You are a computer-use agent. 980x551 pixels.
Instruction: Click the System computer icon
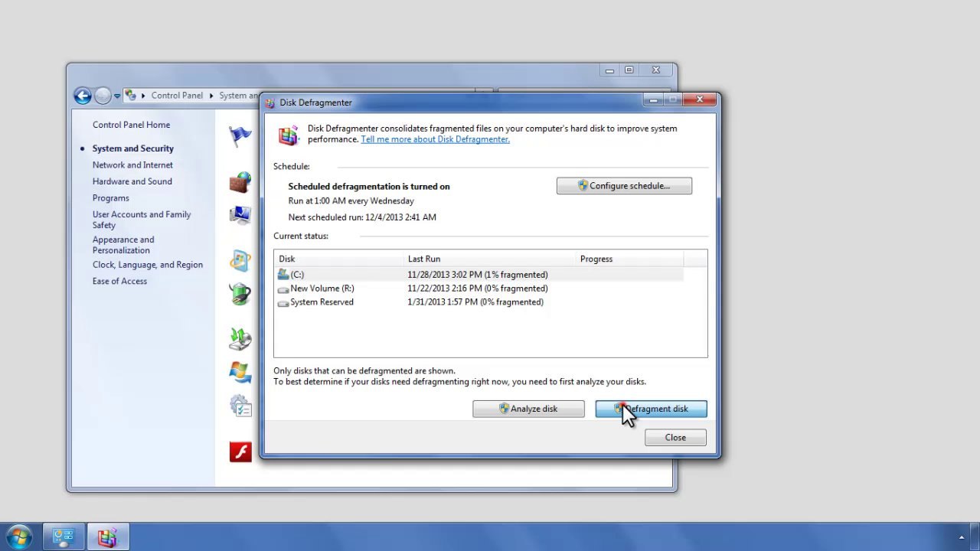point(240,215)
